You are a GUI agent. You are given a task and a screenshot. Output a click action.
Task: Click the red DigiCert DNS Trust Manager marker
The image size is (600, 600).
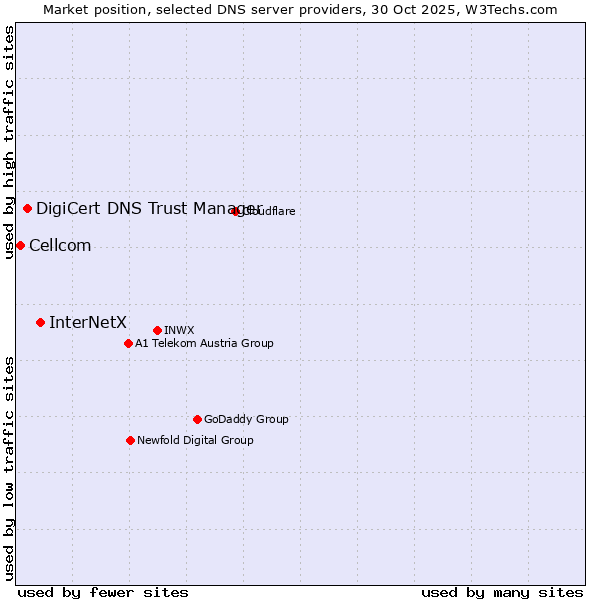tap(28, 209)
